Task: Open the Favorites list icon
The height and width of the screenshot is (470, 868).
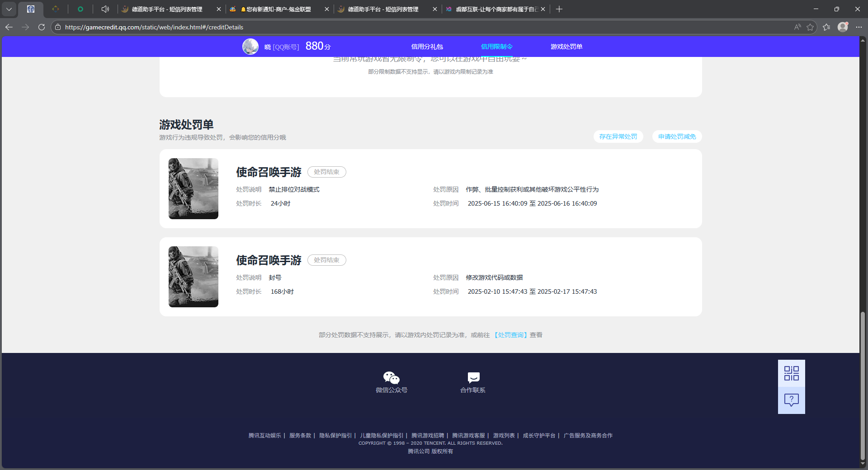Action: (826, 27)
